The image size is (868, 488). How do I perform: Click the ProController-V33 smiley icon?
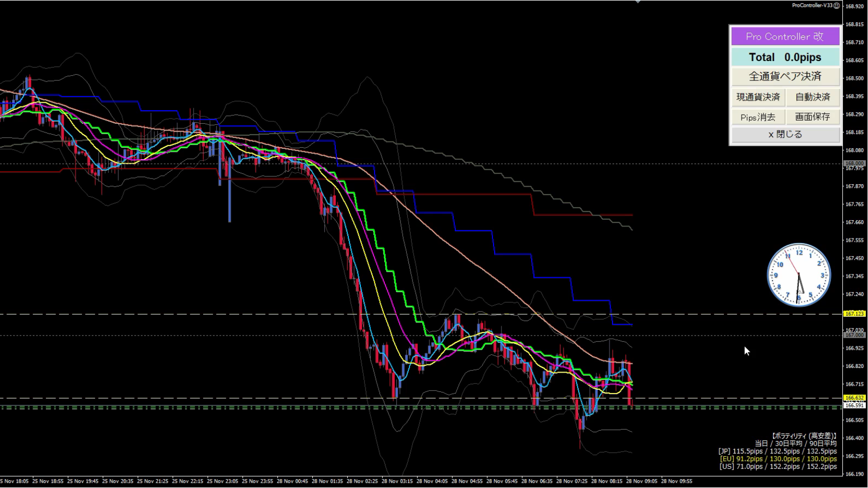coord(837,6)
